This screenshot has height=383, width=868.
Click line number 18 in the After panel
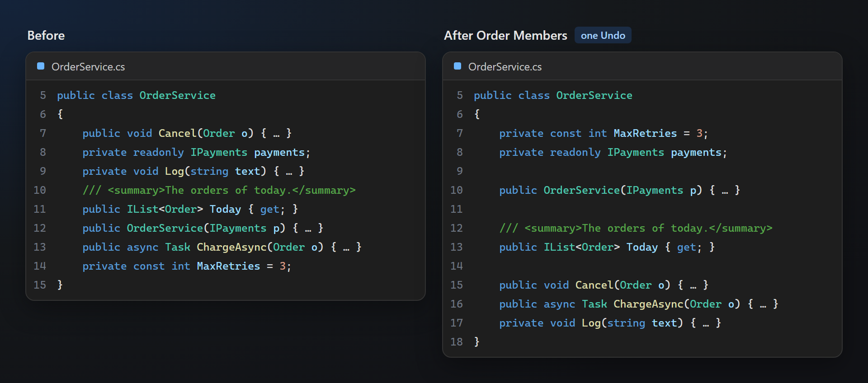pyautogui.click(x=457, y=342)
